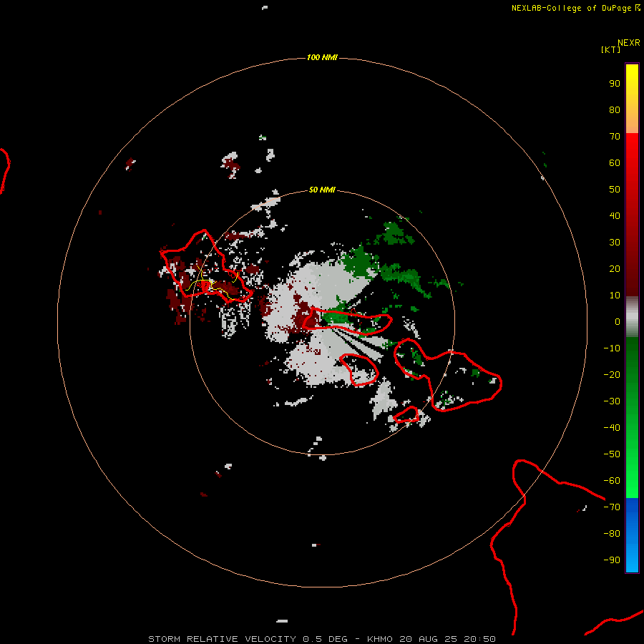Click the 60 value on the velocity scale
644x644 pixels.
[615, 162]
